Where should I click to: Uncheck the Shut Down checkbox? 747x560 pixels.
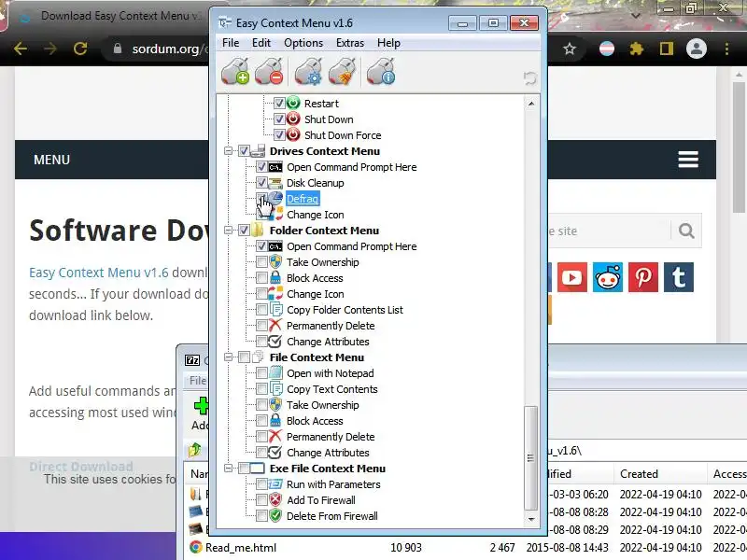point(279,119)
